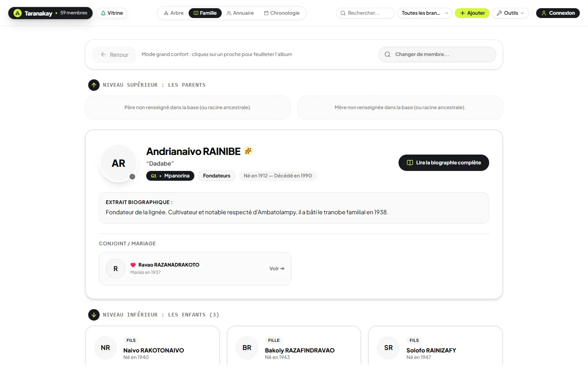The height and width of the screenshot is (368, 588).
Task: Click the 59 membres count
Action: 74,13
